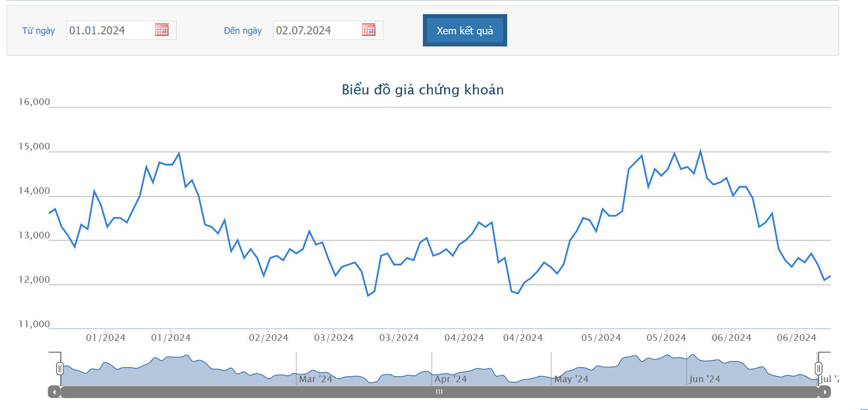The width and height of the screenshot is (868, 410).
Task: Click the Biểu đồ giá chứng khoán title
Action: click(422, 90)
